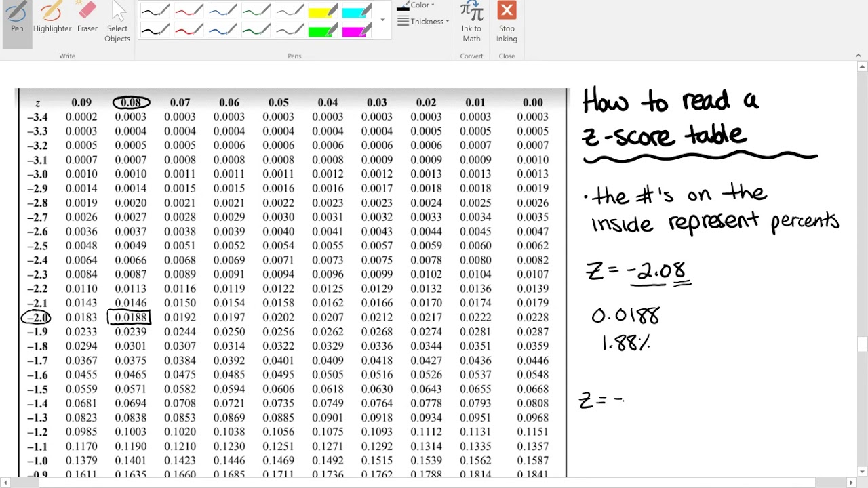
Task: Click the 0.1357 value in -1.1 row
Action: pos(533,447)
